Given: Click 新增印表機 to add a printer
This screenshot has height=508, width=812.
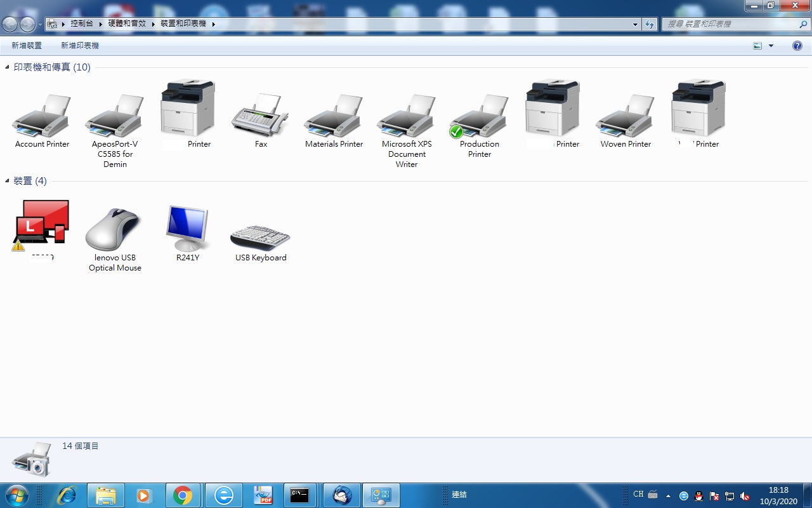Looking at the screenshot, I should [x=80, y=46].
